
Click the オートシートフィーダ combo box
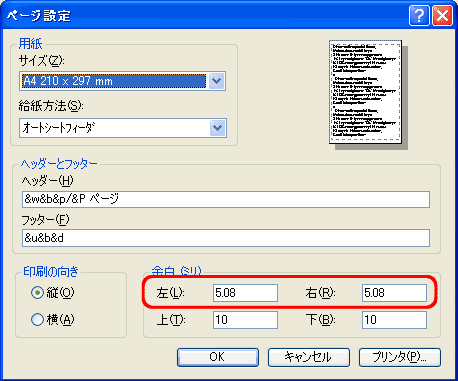click(123, 128)
